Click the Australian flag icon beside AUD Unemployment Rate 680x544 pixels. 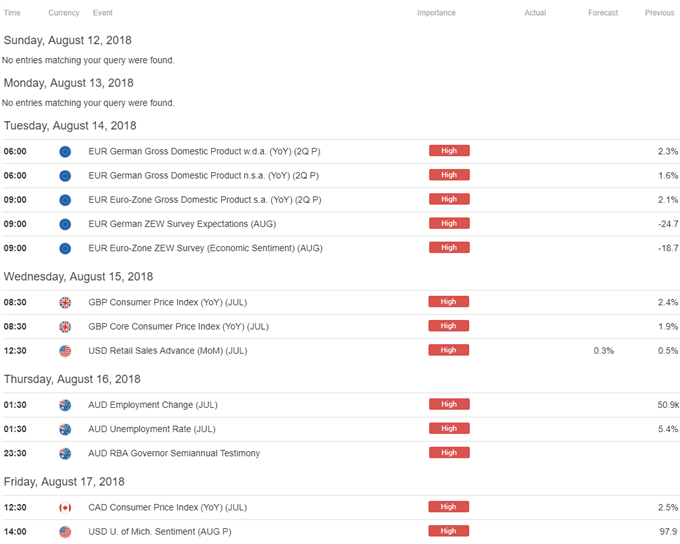pos(65,429)
